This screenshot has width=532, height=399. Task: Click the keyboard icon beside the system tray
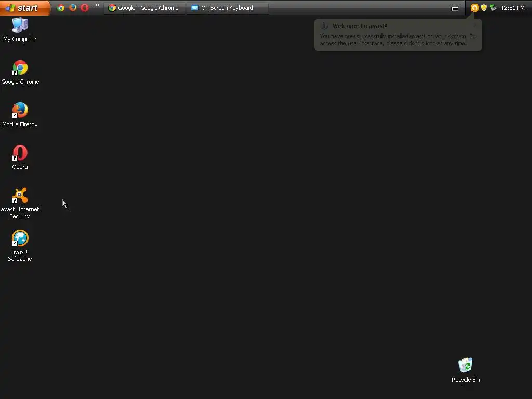(x=455, y=8)
